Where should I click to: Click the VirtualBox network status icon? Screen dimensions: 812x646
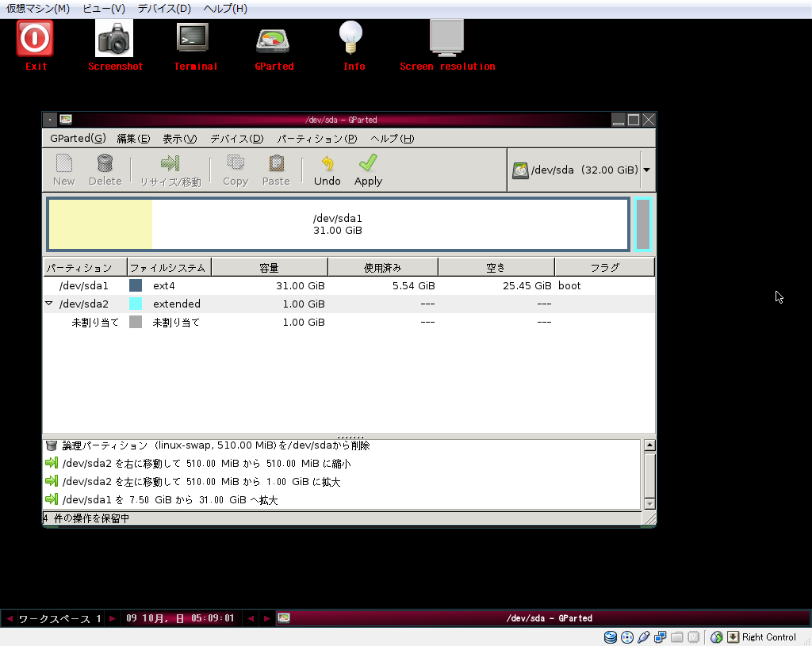click(x=661, y=637)
